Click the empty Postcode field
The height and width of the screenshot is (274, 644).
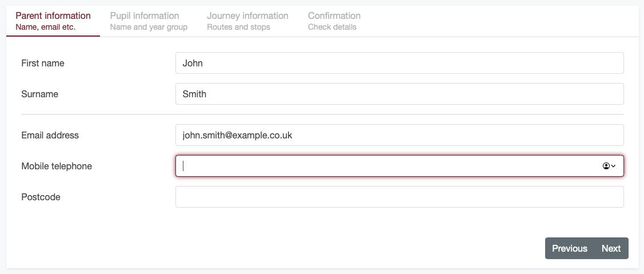pos(399,197)
